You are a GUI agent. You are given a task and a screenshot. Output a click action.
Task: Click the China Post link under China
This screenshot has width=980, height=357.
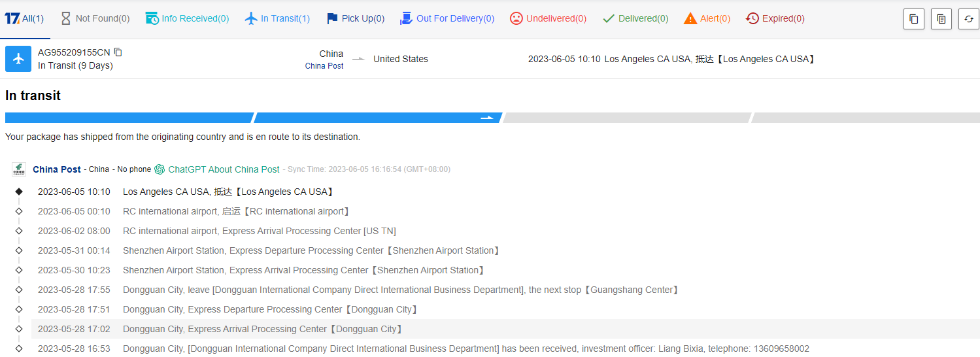pos(324,66)
